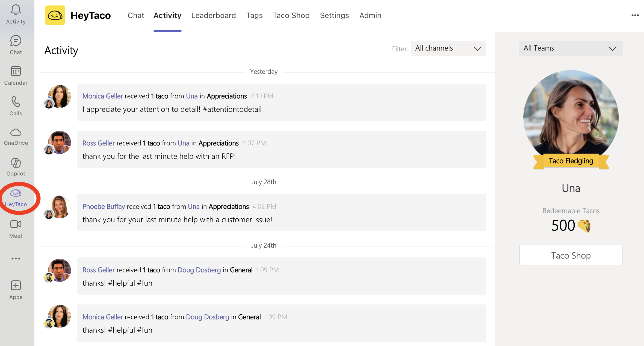Click the July 24th date separator
Viewport: 644px width, 346px height.
(264, 245)
